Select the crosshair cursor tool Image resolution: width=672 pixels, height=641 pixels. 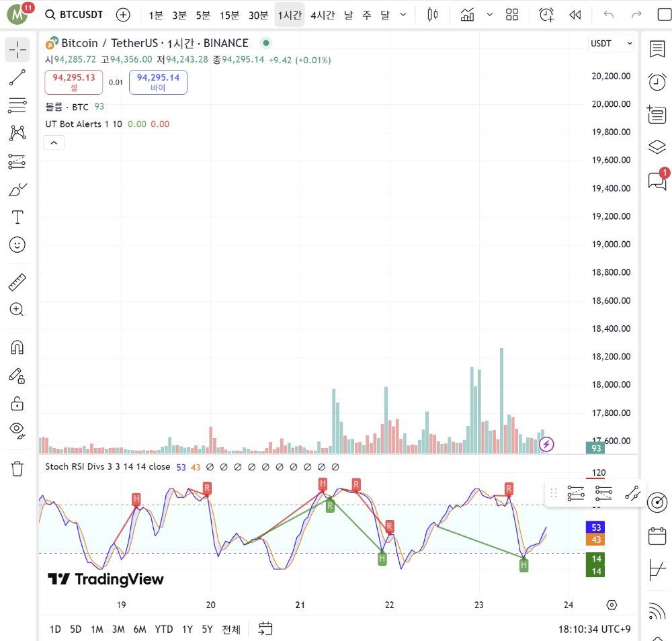click(x=17, y=50)
